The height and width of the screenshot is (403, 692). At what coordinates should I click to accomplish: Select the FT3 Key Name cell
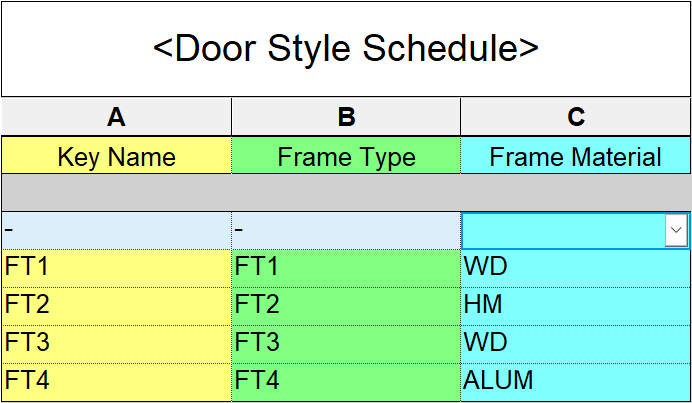(116, 342)
